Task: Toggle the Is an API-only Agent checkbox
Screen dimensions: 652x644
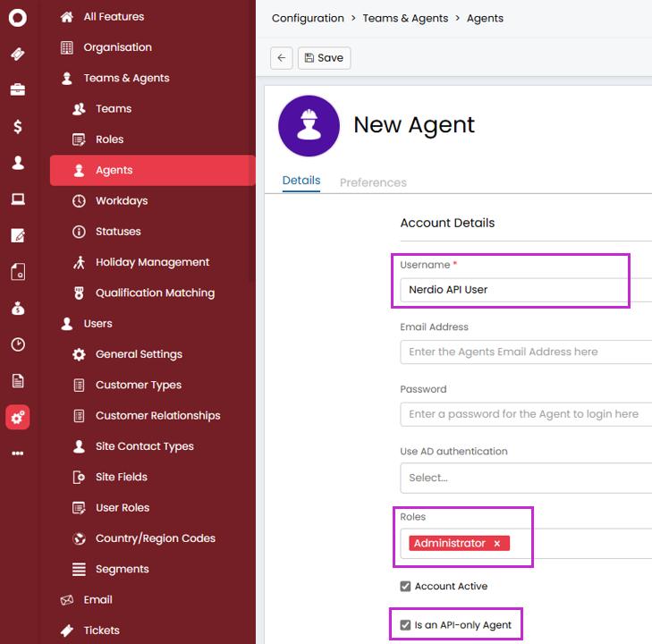Action: (406, 625)
